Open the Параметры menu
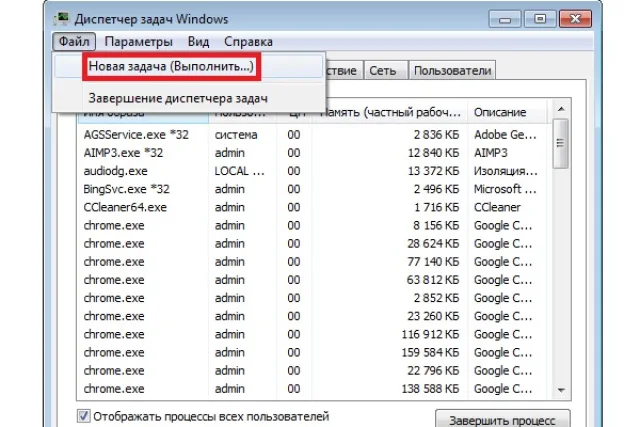 point(138,42)
